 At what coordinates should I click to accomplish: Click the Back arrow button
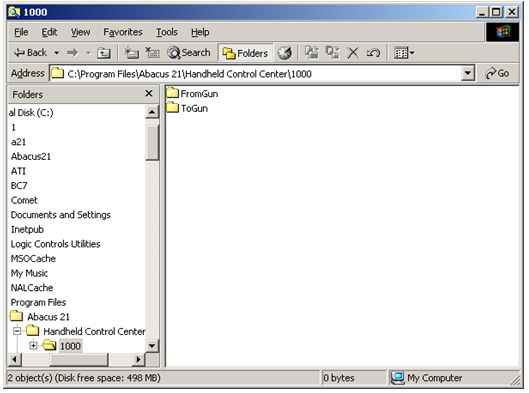pyautogui.click(x=30, y=53)
